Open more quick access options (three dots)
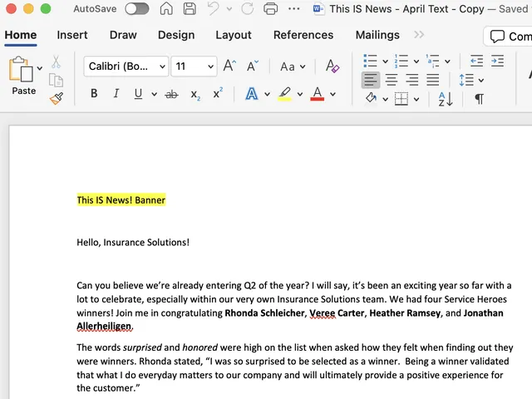 coord(293,9)
